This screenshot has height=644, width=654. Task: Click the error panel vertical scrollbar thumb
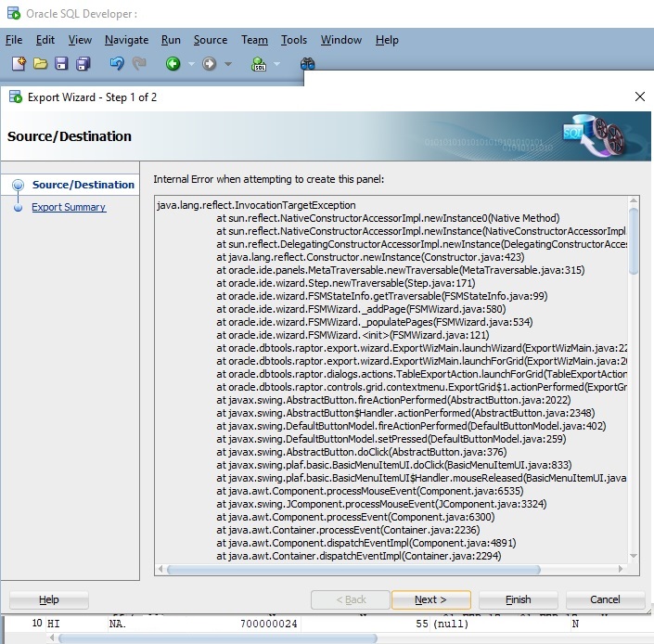tap(634, 241)
